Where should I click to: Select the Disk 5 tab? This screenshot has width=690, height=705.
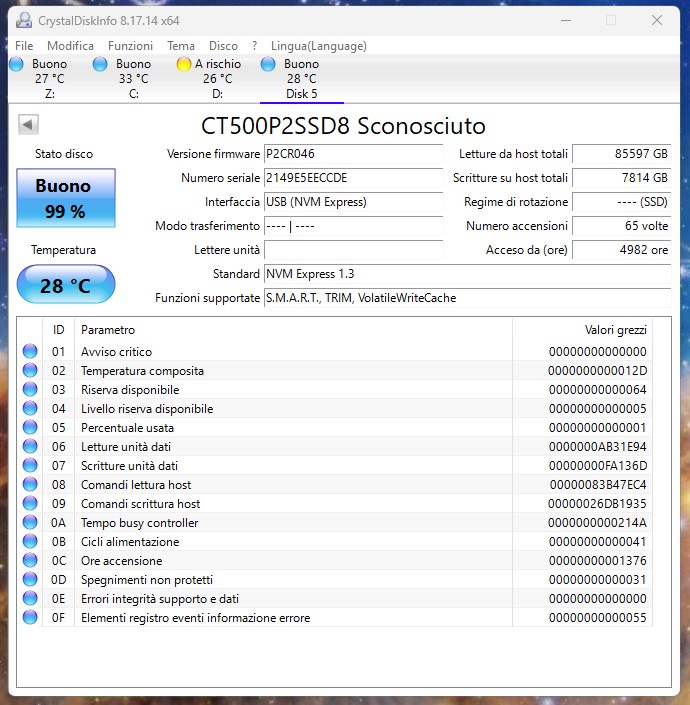tap(302, 79)
